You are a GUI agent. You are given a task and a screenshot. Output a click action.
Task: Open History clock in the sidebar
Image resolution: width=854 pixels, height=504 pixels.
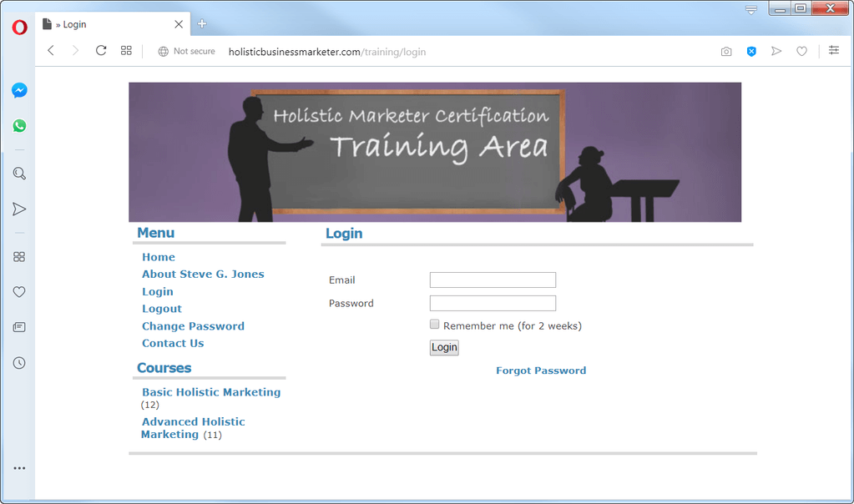pyautogui.click(x=19, y=363)
